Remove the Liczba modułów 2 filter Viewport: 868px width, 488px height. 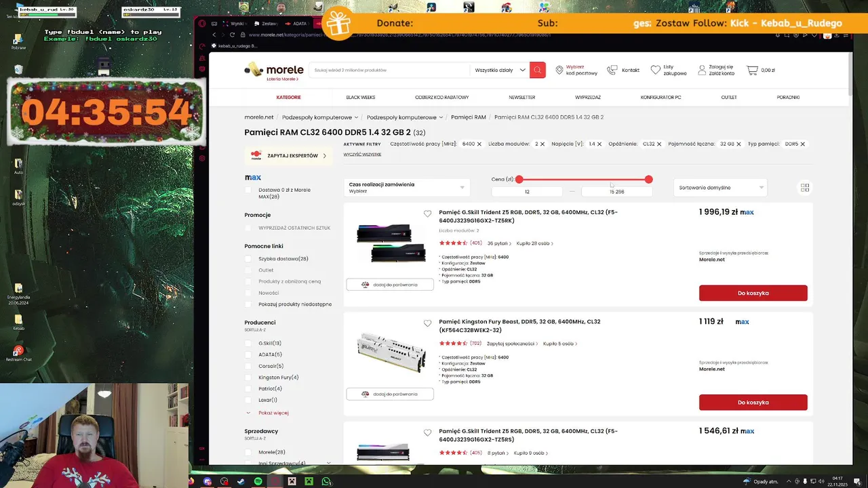tap(542, 144)
